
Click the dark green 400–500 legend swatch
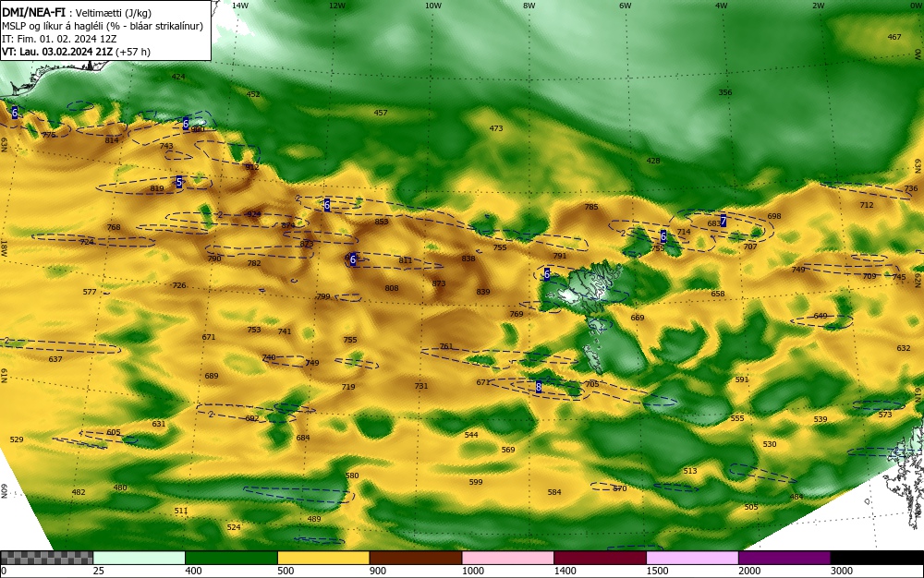pyautogui.click(x=231, y=558)
